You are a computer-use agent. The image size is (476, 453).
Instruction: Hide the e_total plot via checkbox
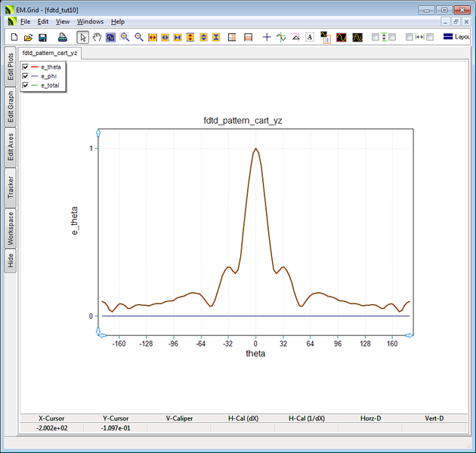coord(26,85)
